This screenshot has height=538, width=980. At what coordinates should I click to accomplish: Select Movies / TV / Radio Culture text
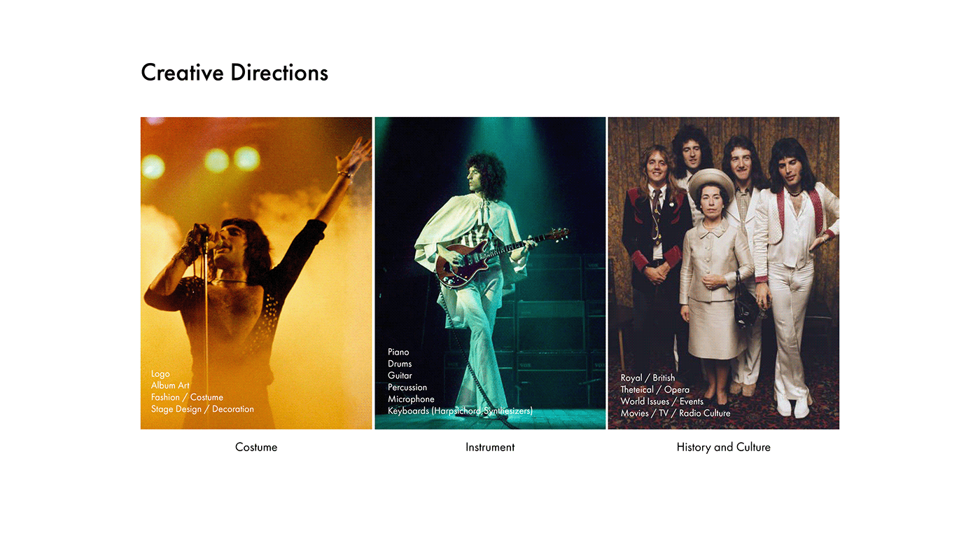click(675, 413)
